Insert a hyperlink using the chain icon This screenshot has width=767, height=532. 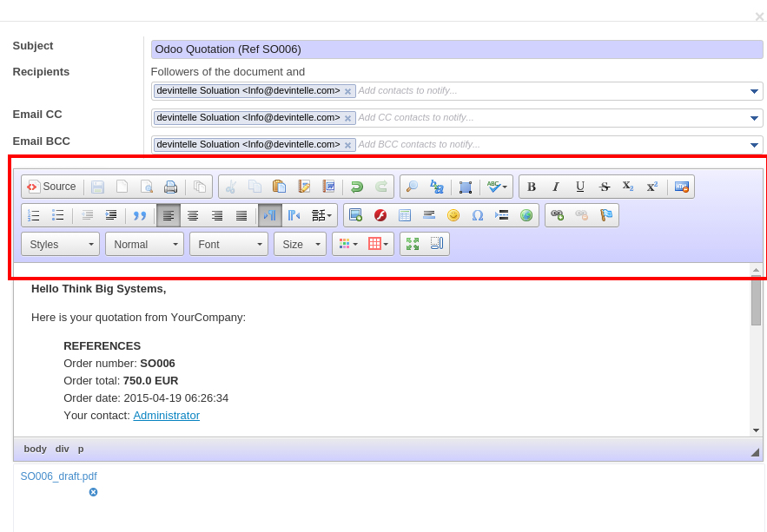[556, 214]
